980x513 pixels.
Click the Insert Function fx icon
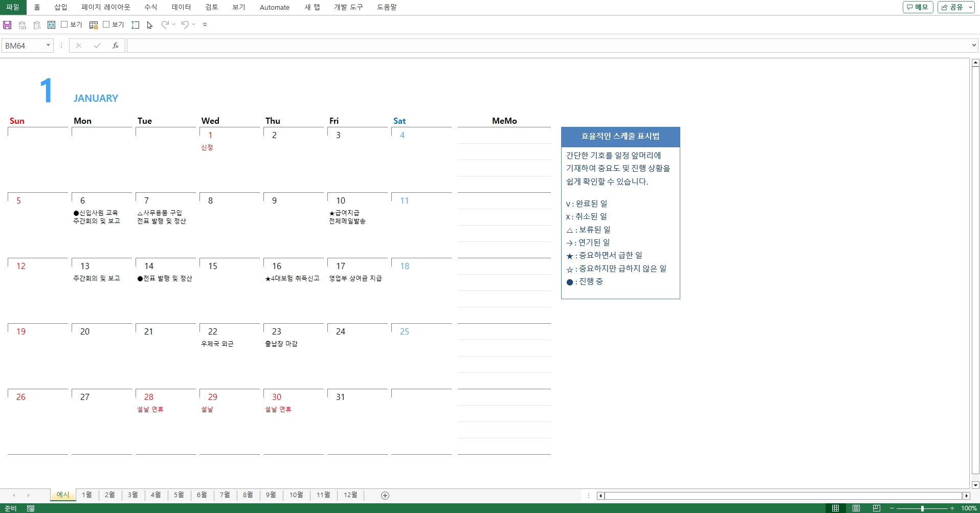tap(116, 46)
